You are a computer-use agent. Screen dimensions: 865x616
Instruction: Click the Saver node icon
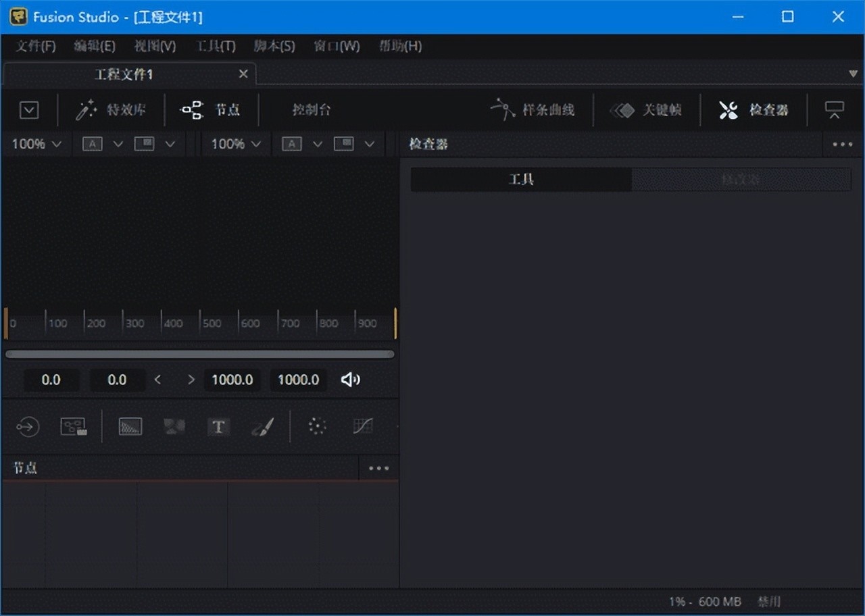[74, 427]
